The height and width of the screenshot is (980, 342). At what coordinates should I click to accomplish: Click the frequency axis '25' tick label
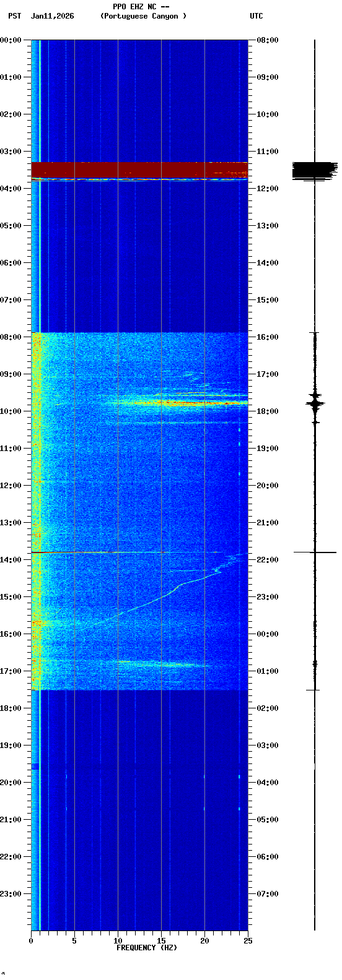click(248, 941)
